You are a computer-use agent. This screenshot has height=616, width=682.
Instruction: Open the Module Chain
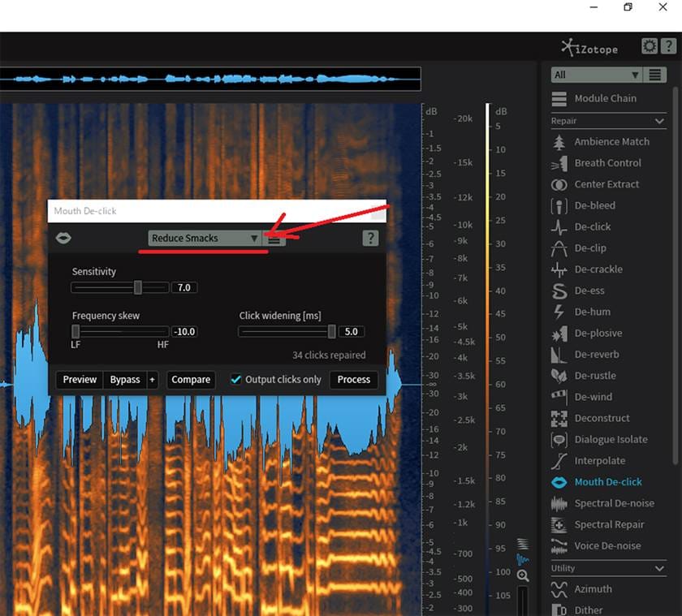tap(605, 98)
